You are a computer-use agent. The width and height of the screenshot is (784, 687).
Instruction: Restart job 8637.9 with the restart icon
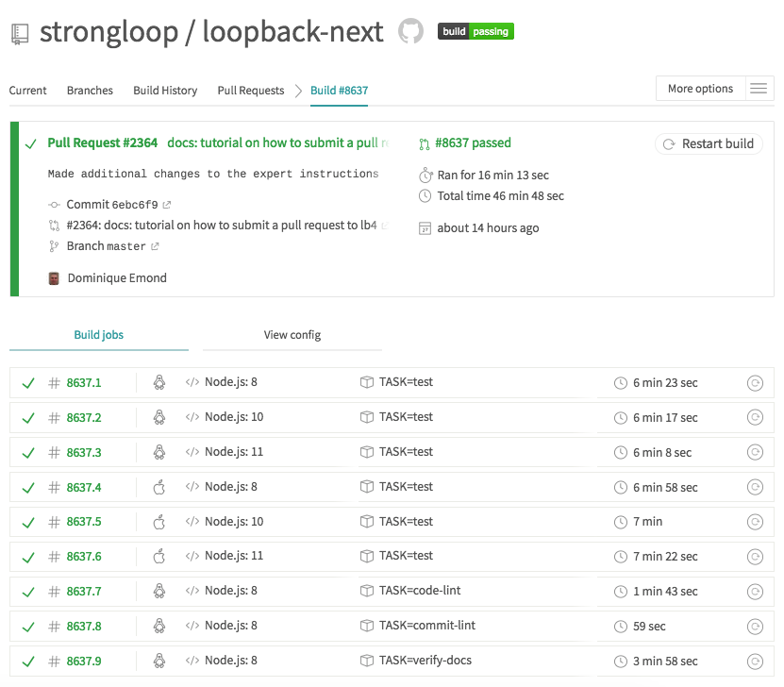point(755,662)
